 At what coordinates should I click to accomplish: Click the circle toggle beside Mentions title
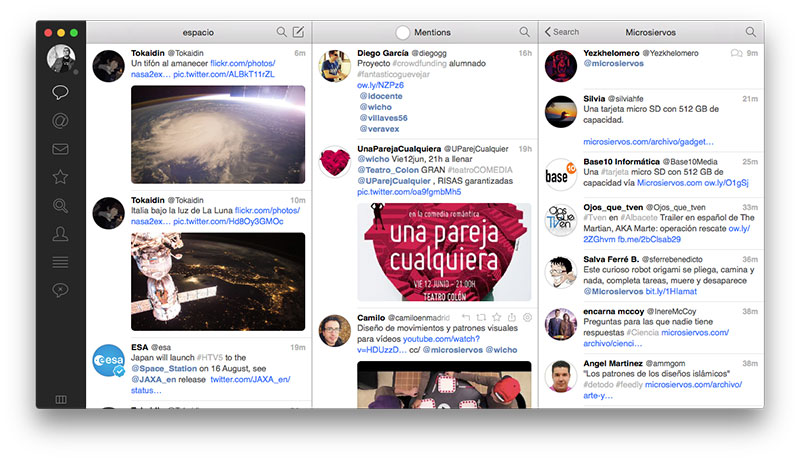(403, 33)
